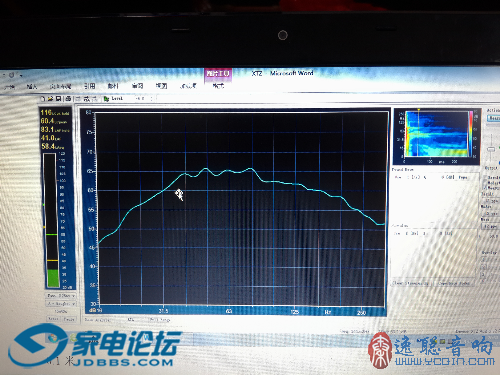Click the Windows Start orb on the taskbar
The width and height of the screenshot is (500, 375).
(x=52, y=338)
